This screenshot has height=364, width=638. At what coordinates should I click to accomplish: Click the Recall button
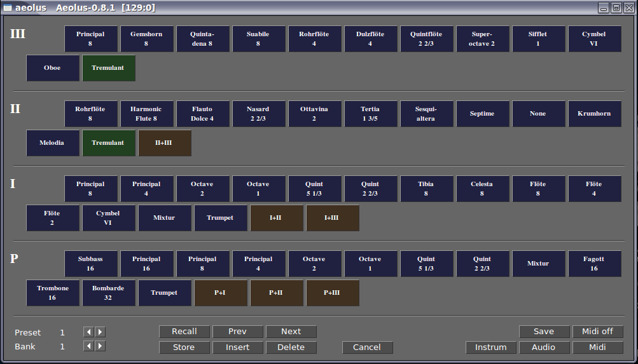[x=184, y=332]
